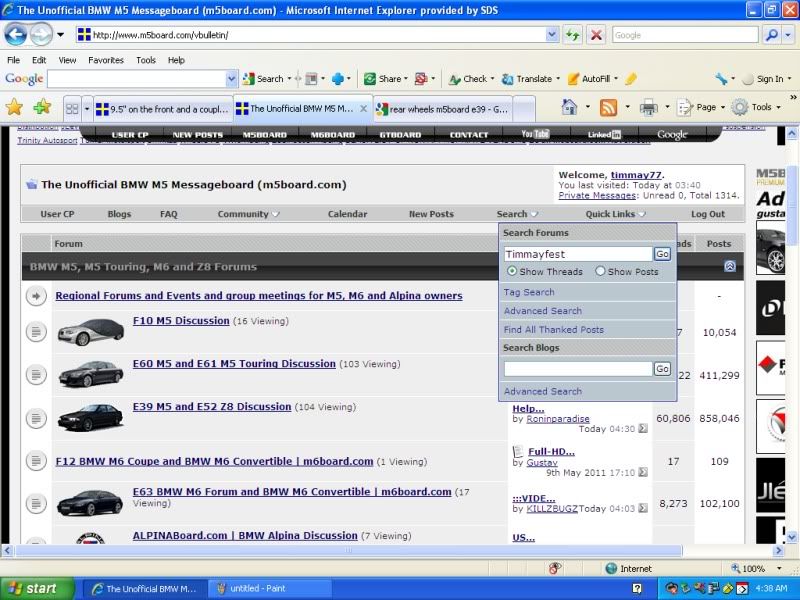This screenshot has width=800, height=600.
Task: Click the vertical scrollbar down arrow
Action: (x=792, y=537)
